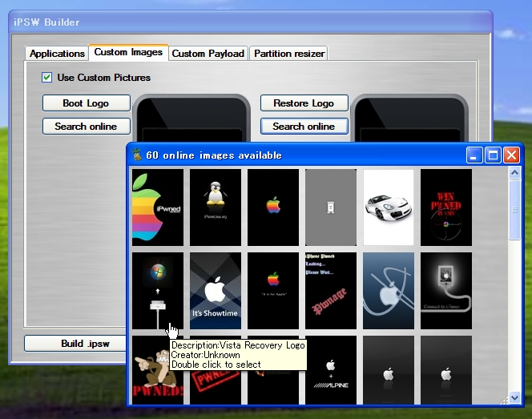
Task: Click the Restore Logo phone preview
Action: point(410,118)
